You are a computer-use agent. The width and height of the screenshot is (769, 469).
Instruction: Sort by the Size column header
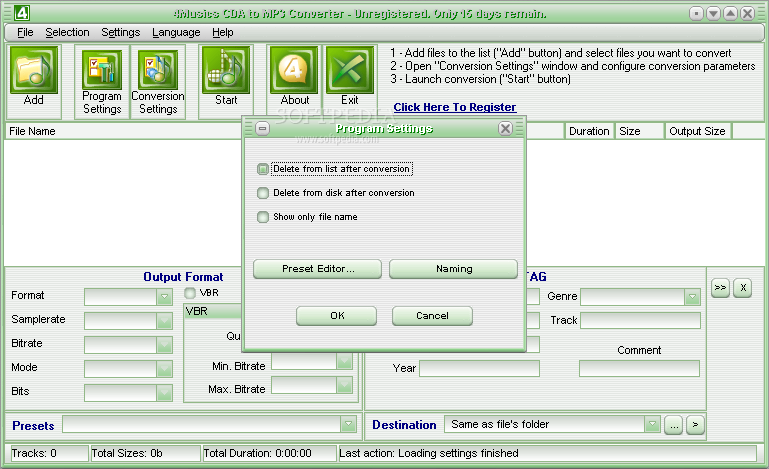(640, 131)
